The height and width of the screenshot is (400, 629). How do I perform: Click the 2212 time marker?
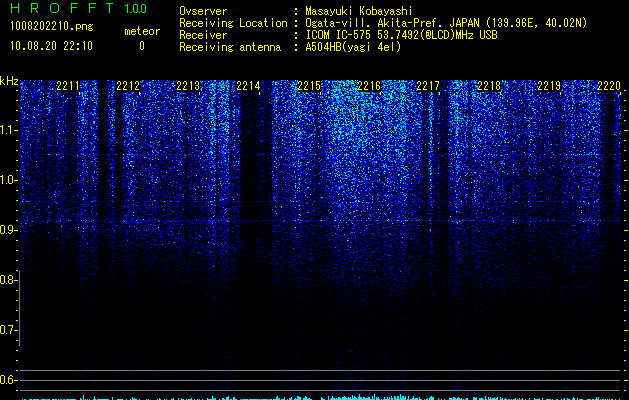(x=128, y=86)
